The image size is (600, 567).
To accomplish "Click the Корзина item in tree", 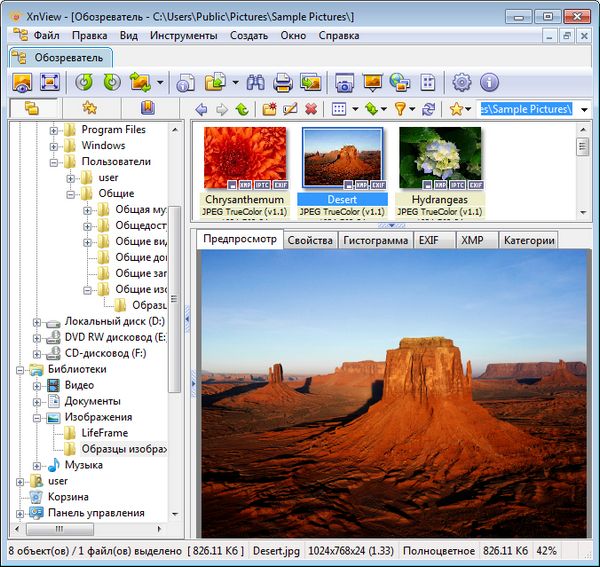I will point(68,497).
